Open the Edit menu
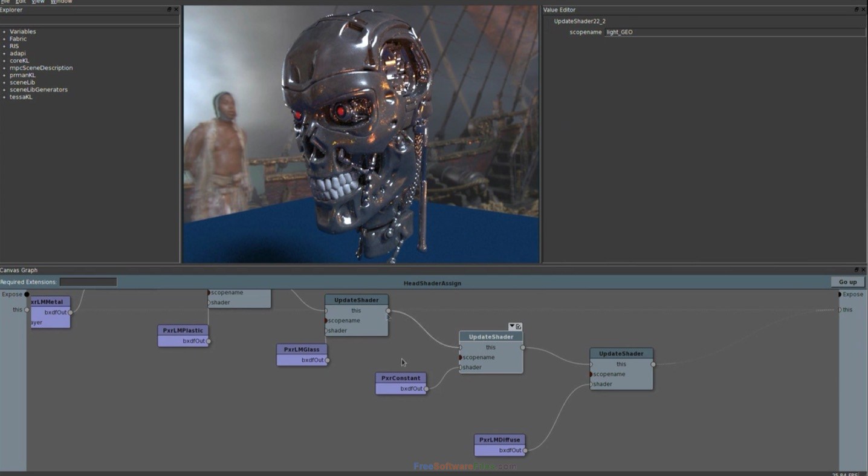This screenshot has height=476, width=868. coord(21,2)
